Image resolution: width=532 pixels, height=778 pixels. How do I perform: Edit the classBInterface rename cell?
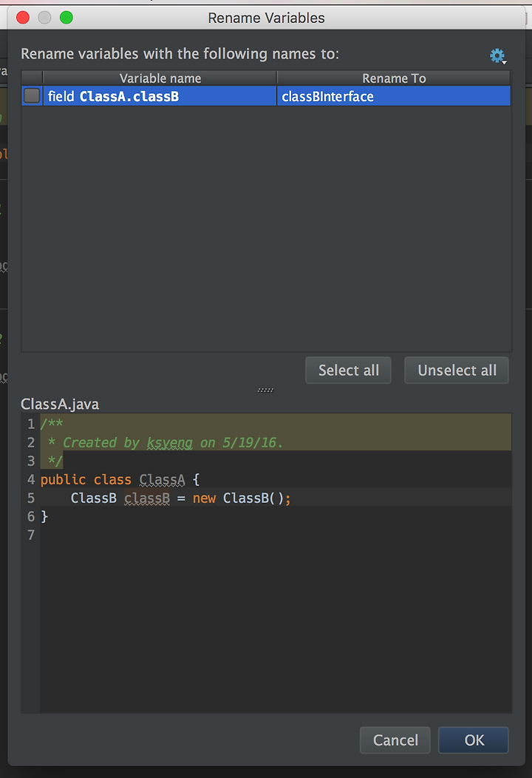click(x=394, y=96)
